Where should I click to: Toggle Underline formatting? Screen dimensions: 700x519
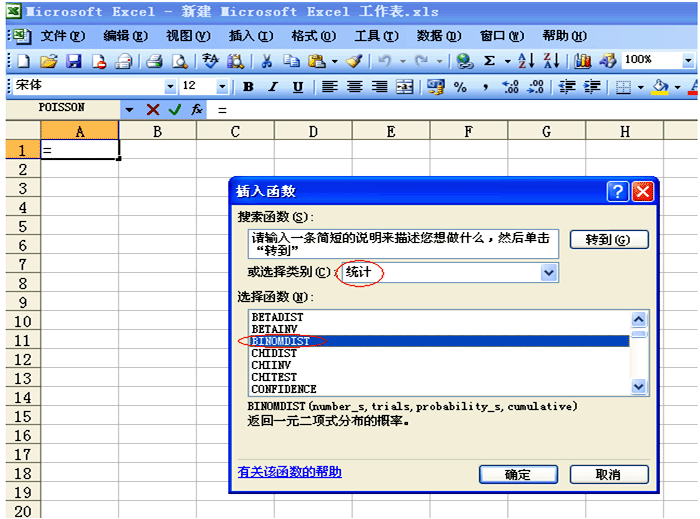(x=298, y=87)
